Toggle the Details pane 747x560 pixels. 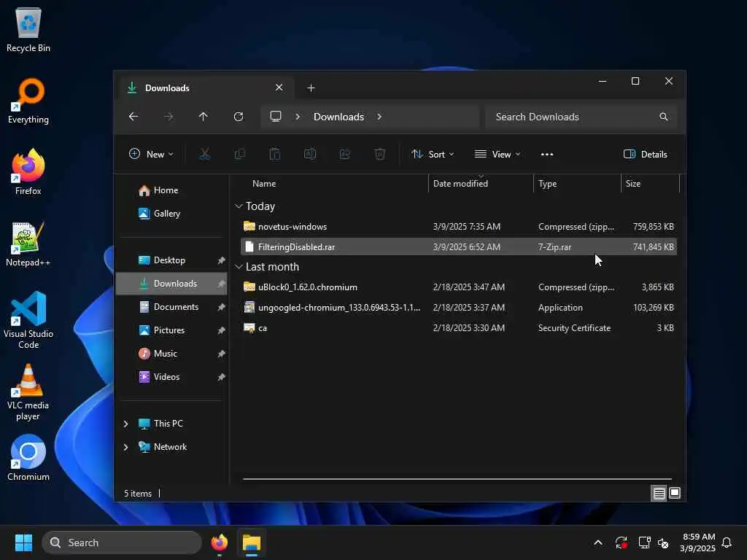tap(646, 155)
